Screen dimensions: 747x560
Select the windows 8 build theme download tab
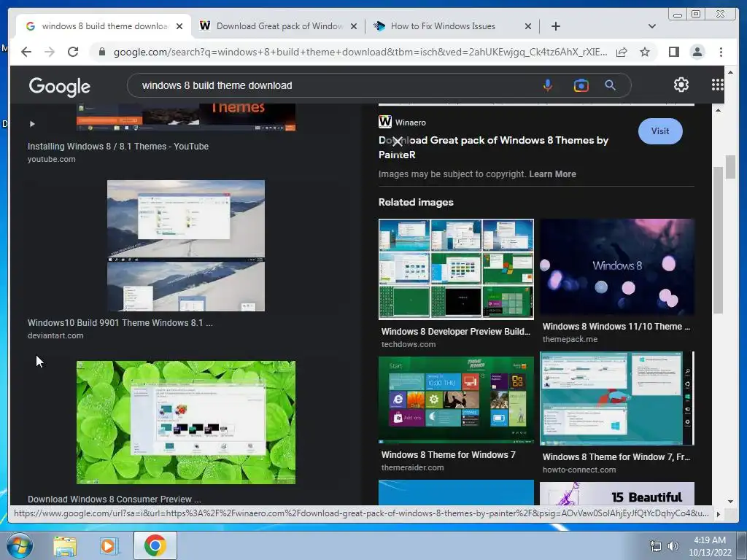[104, 26]
